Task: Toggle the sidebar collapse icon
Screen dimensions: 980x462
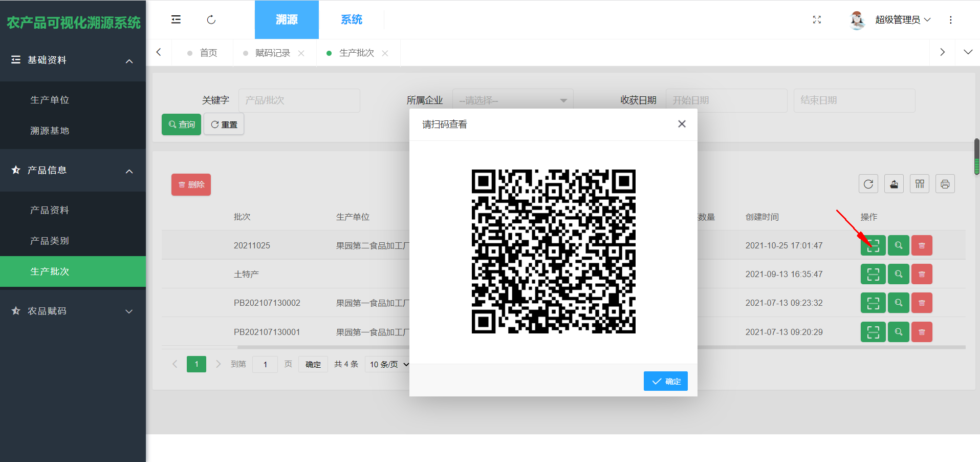Action: pos(176,19)
